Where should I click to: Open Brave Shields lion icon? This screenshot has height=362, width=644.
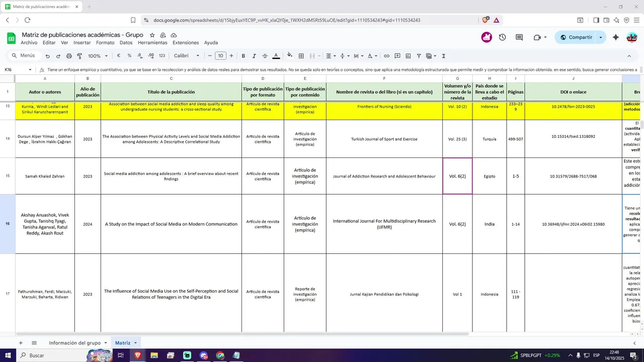coord(486,20)
